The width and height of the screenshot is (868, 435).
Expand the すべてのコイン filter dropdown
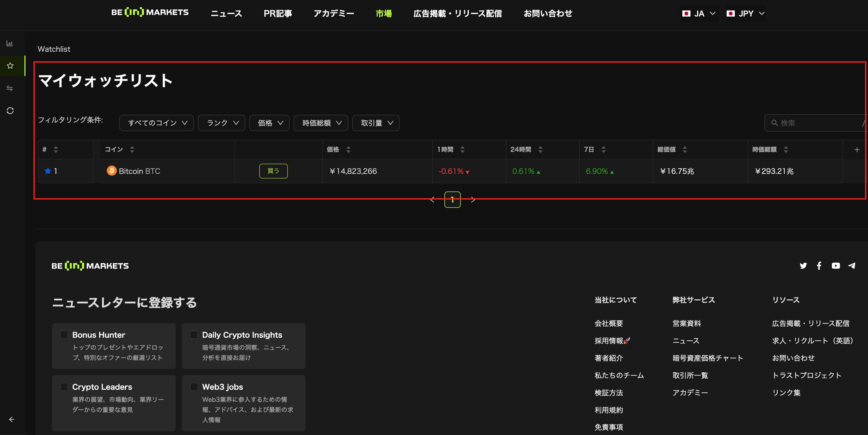pyautogui.click(x=157, y=123)
